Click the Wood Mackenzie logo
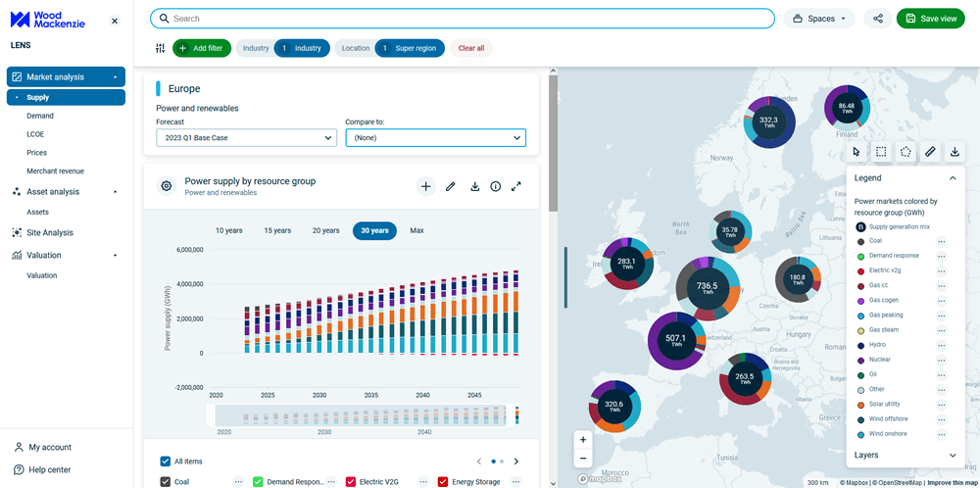This screenshot has width=980, height=488. pos(48,20)
